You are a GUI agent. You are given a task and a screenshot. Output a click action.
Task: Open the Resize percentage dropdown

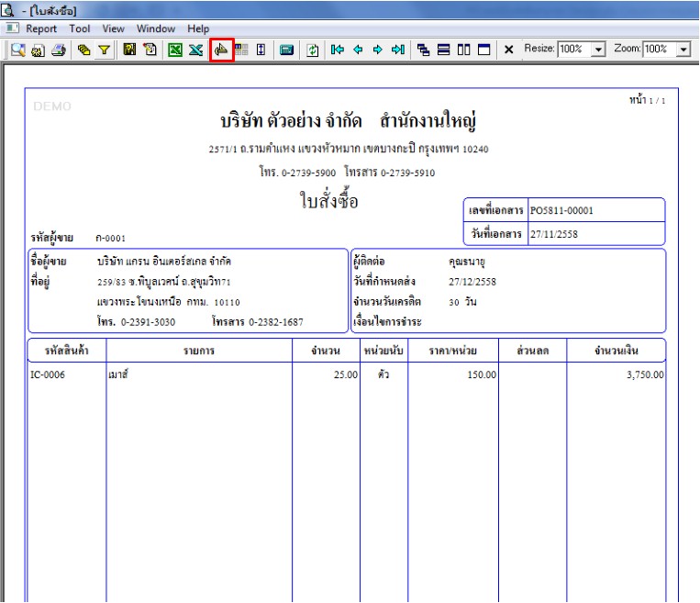(x=599, y=50)
